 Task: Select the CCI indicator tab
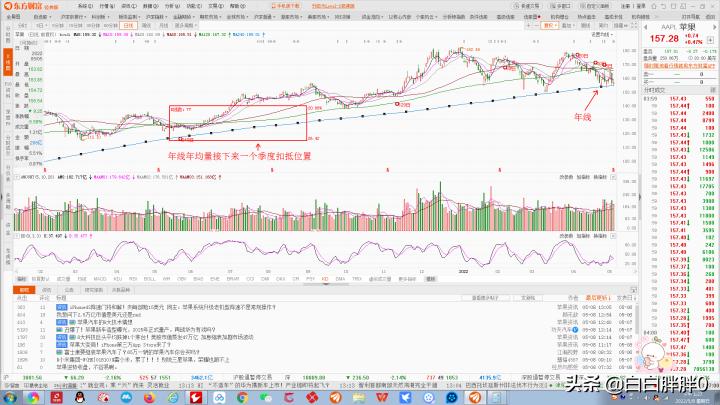tap(250, 279)
